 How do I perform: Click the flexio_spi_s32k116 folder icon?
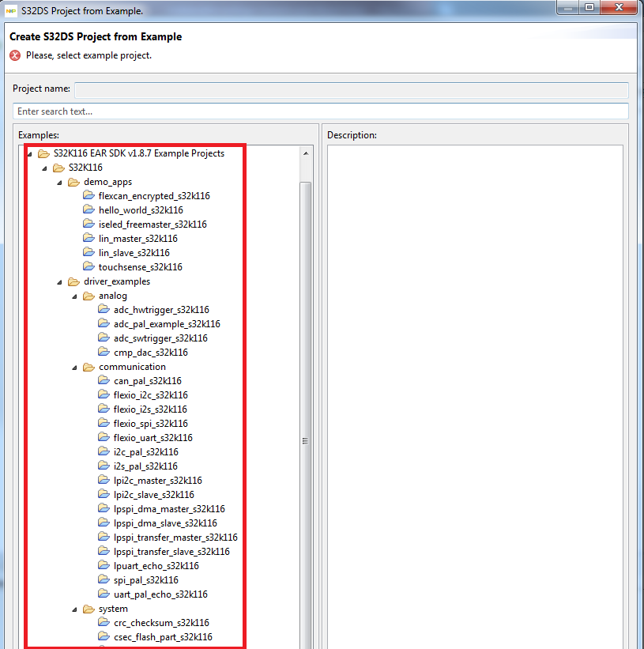[x=104, y=423]
